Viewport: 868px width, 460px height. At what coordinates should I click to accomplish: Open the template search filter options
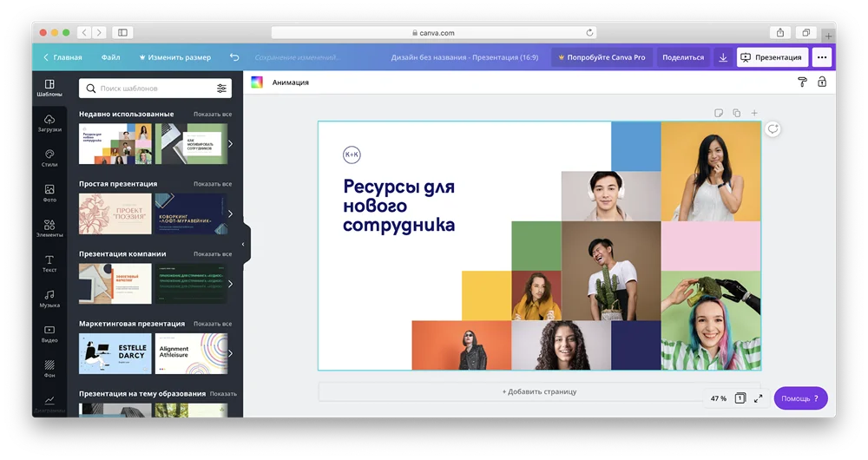[221, 89]
